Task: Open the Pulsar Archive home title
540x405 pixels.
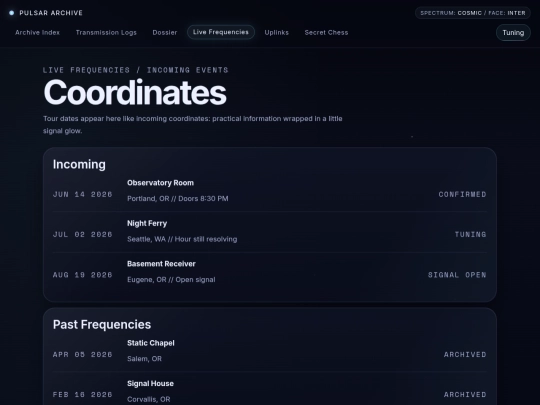Action: (51, 13)
